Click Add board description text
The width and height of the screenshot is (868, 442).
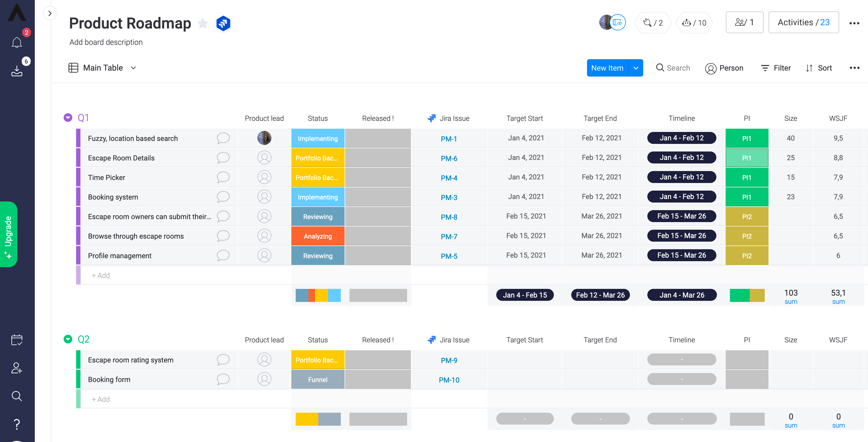click(x=106, y=42)
